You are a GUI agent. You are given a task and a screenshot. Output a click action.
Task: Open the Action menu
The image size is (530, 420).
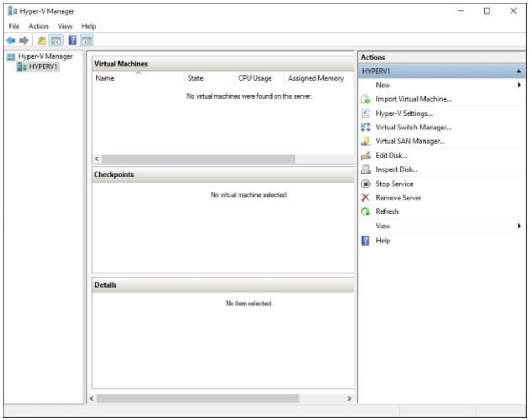pyautogui.click(x=39, y=26)
